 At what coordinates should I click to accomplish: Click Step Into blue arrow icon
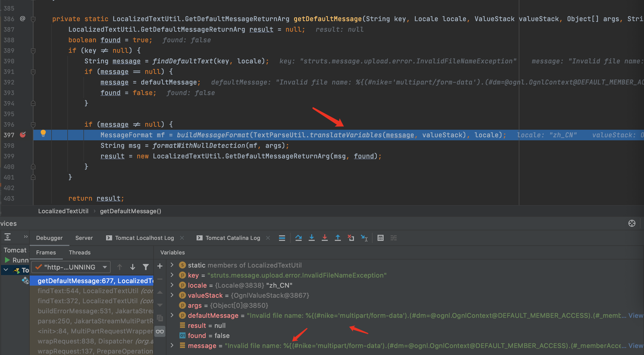[x=312, y=238]
